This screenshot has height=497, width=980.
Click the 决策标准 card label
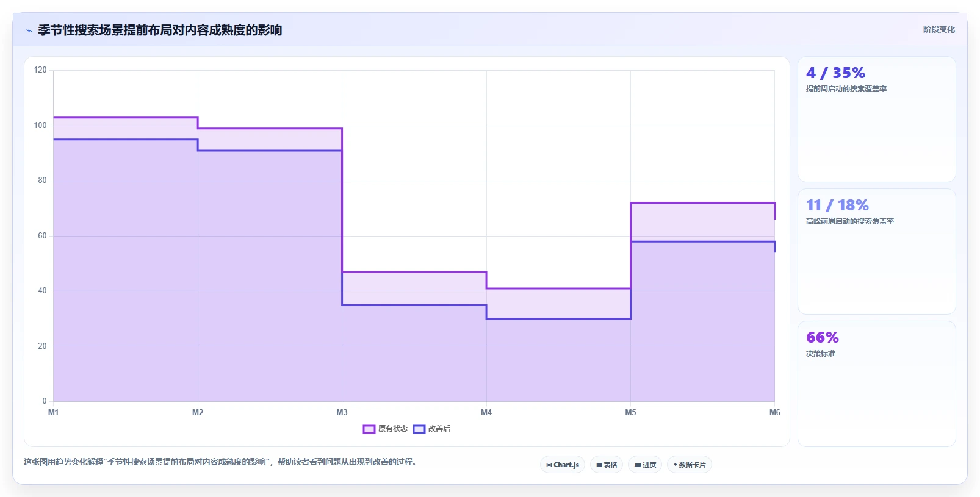pyautogui.click(x=821, y=354)
